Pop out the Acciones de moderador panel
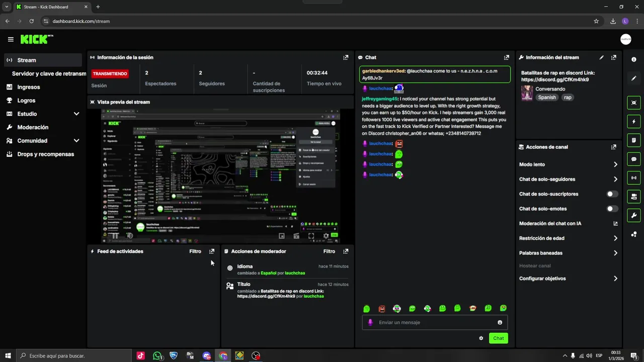The image size is (644, 362). coord(346,251)
